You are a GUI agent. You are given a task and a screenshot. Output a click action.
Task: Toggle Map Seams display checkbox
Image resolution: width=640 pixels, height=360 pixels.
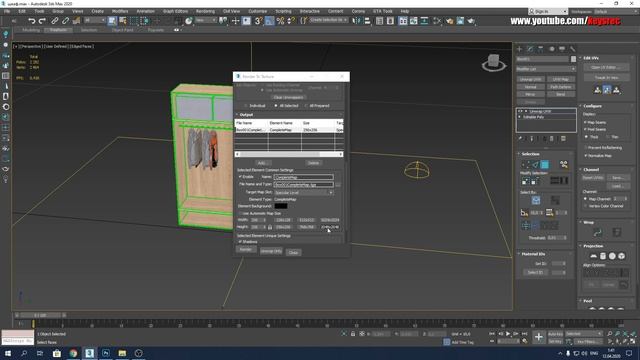pos(586,122)
